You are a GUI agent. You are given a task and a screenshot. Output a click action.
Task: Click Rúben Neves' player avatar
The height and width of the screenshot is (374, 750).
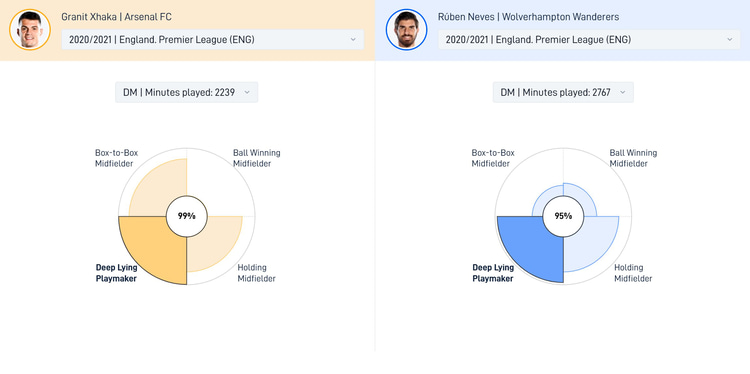coord(407,30)
